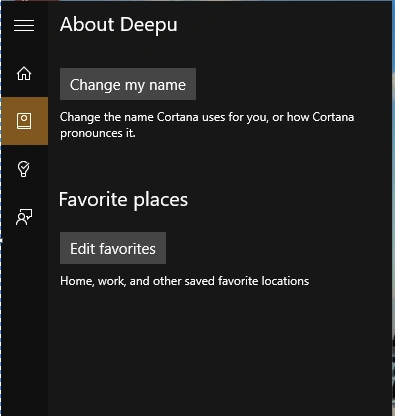Open Reminders lightbulb icon

[24, 169]
